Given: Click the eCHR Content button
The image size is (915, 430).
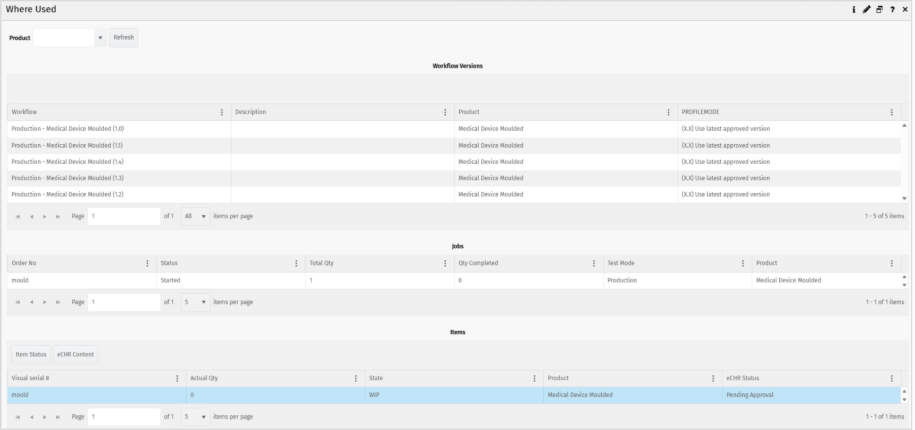Looking at the screenshot, I should tap(75, 355).
